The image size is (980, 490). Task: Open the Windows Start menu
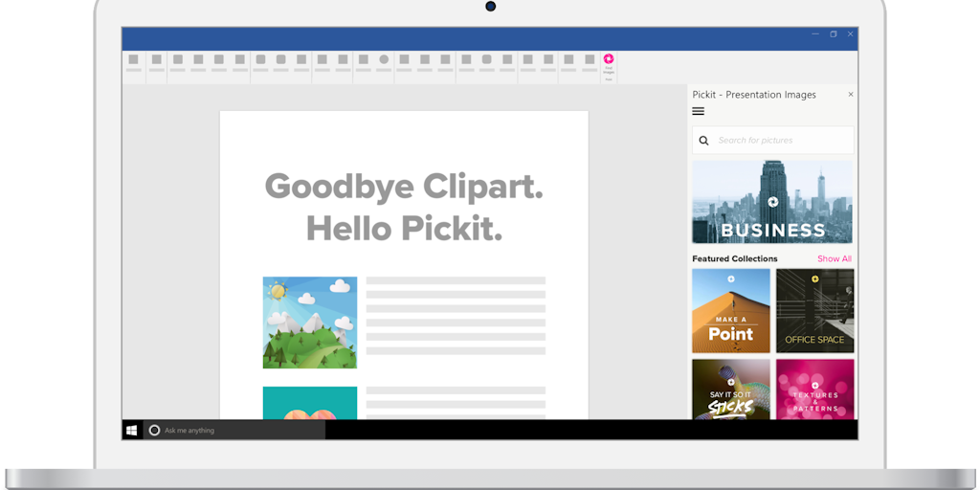tap(132, 430)
